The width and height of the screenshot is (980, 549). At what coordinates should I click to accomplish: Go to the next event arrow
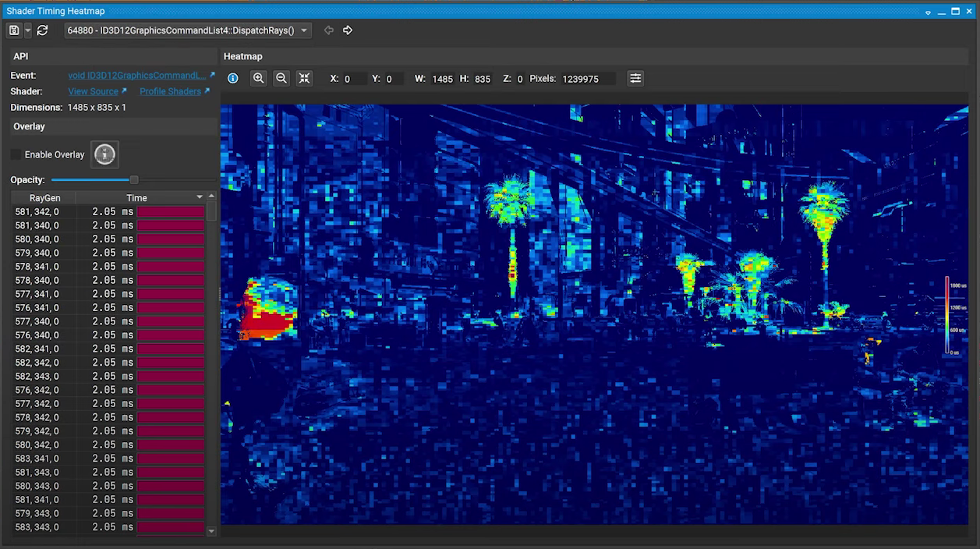[x=348, y=30]
